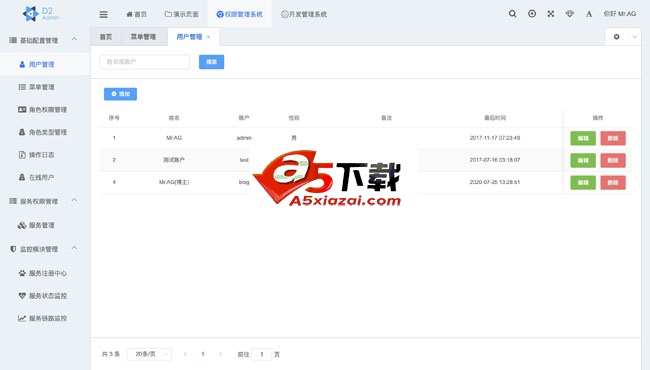The image size is (650, 370).
Task: Click the previous page arrow
Action: 185,354
